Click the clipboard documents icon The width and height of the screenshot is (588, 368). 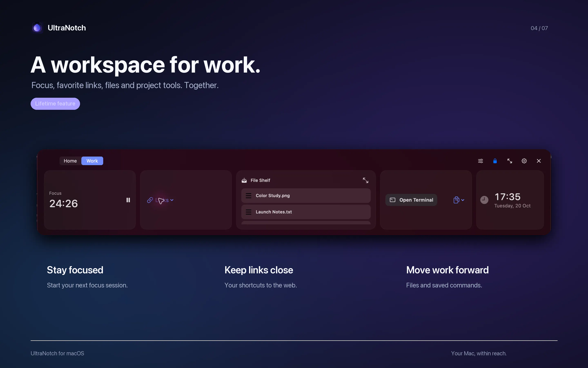456,200
